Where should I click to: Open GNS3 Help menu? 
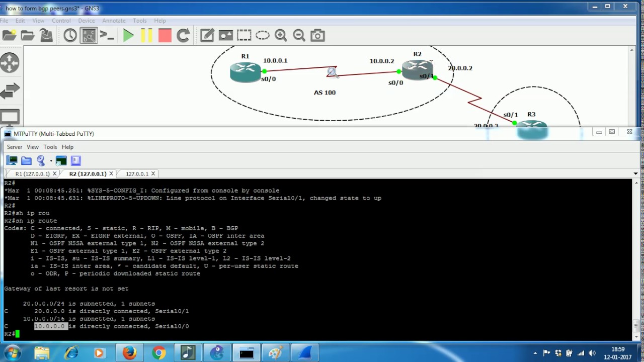[160, 21]
